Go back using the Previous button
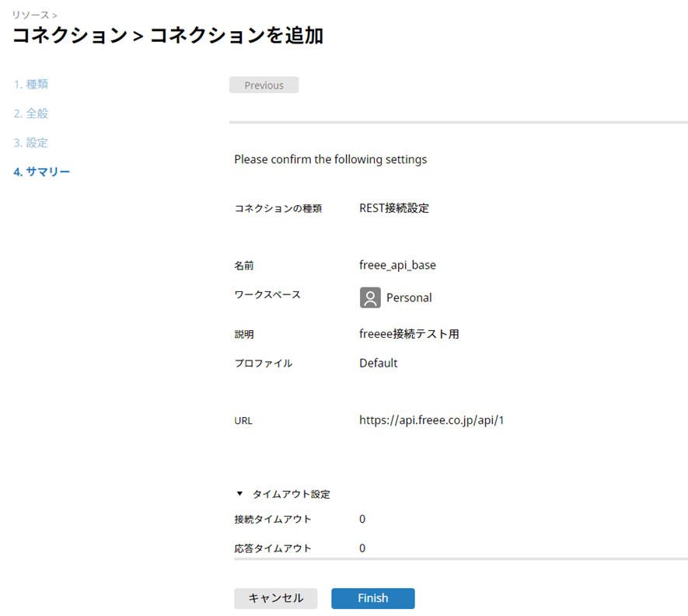Viewport: 688px width, 616px height. click(264, 85)
